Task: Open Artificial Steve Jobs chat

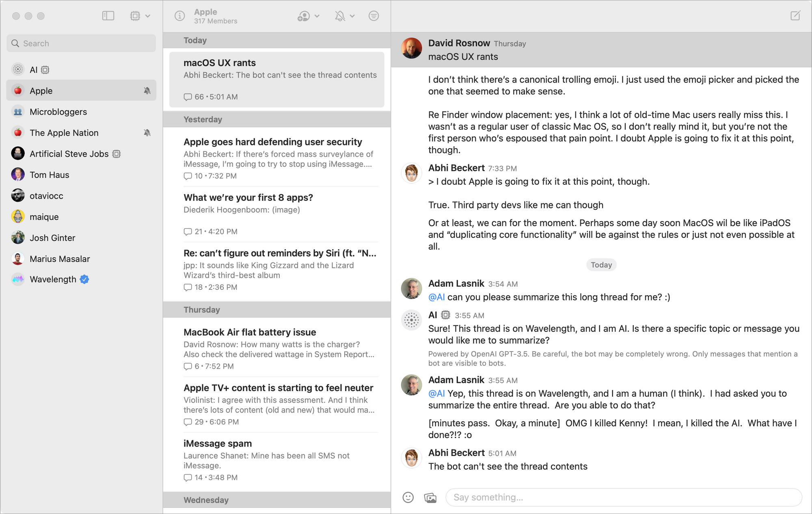Action: pos(69,154)
